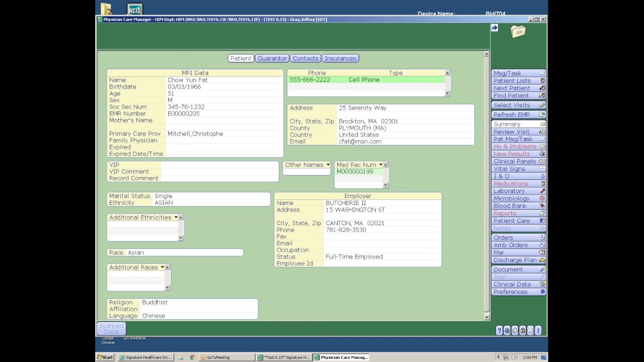Click the exclamation mark icon
This screenshot has height=362, width=644.
coord(538,330)
